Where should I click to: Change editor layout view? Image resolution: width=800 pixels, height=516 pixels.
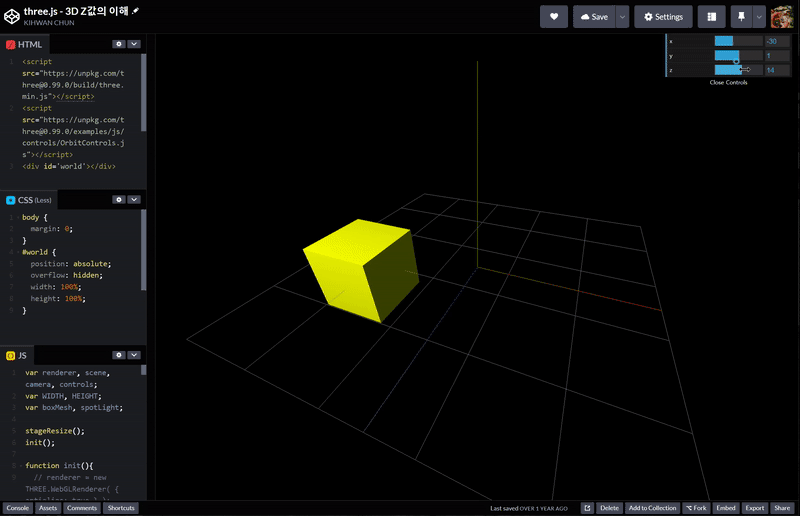click(x=711, y=17)
